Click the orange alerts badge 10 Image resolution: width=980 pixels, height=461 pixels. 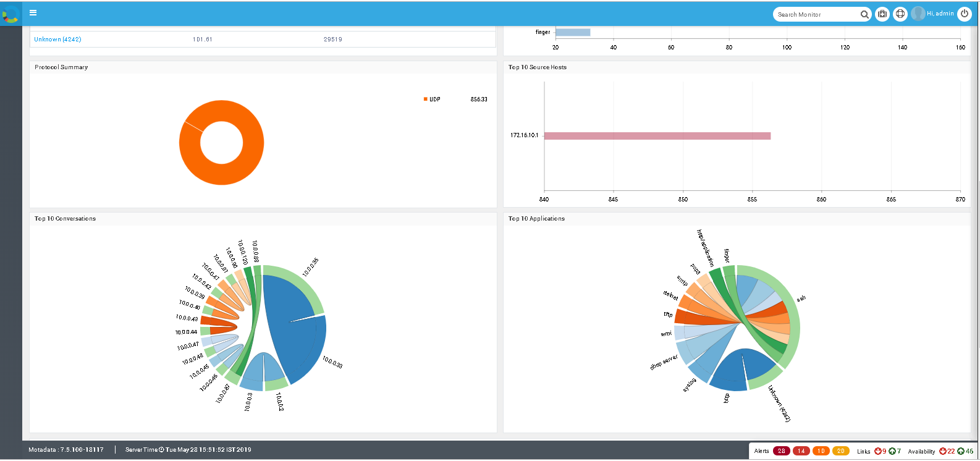pos(821,451)
